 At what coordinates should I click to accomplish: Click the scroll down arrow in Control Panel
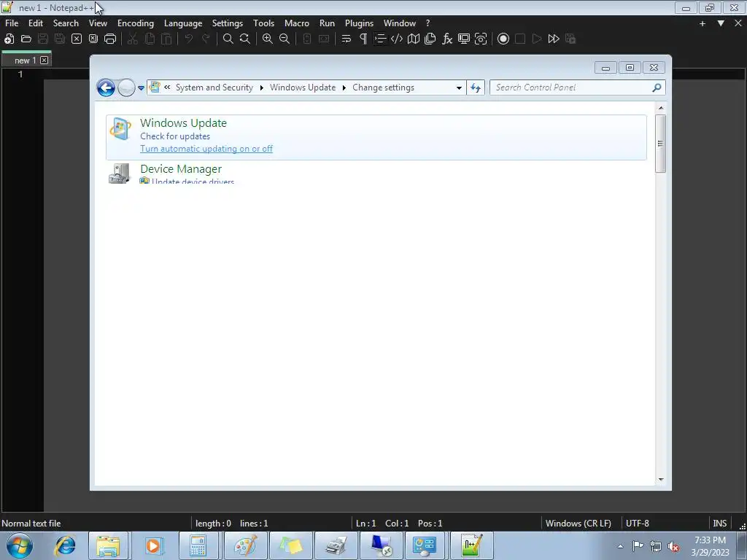pos(660,480)
